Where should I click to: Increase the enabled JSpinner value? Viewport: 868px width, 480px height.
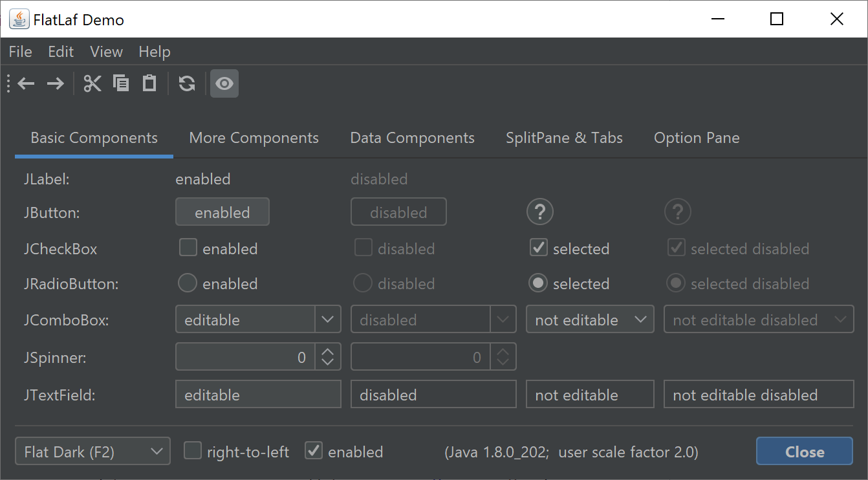pos(328,351)
